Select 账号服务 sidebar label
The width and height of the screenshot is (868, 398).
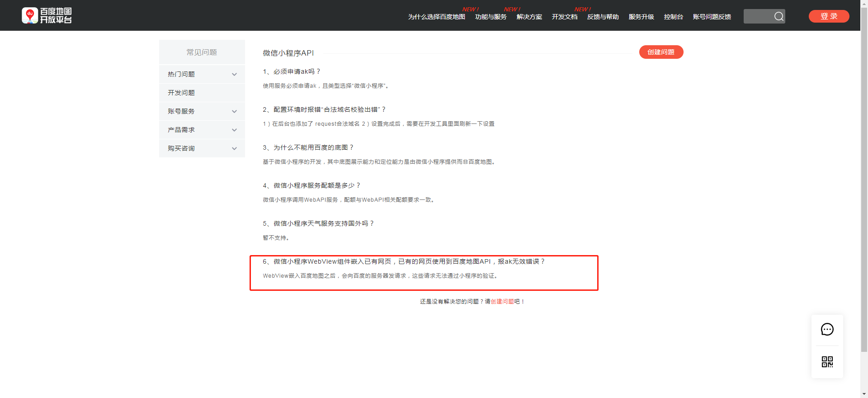click(x=181, y=111)
